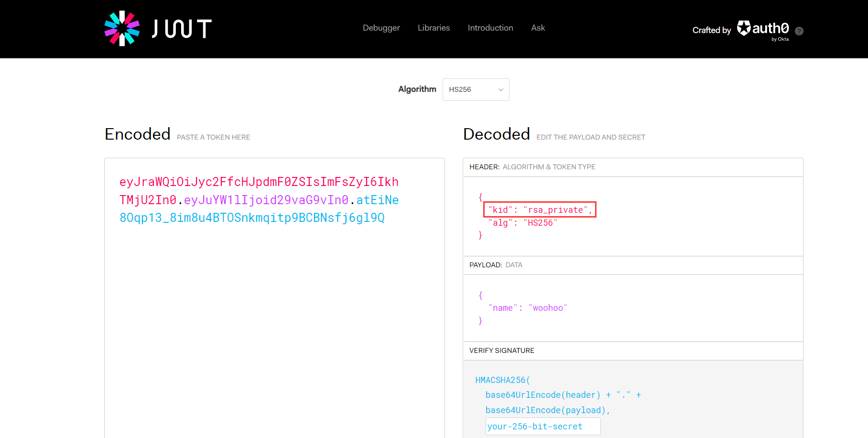Click the base64UrlEncode(payload) line
The width and height of the screenshot is (868, 438).
[x=548, y=410]
